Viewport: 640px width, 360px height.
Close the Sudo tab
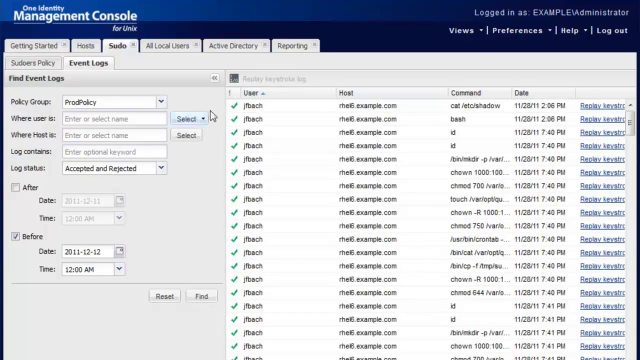click(x=133, y=45)
